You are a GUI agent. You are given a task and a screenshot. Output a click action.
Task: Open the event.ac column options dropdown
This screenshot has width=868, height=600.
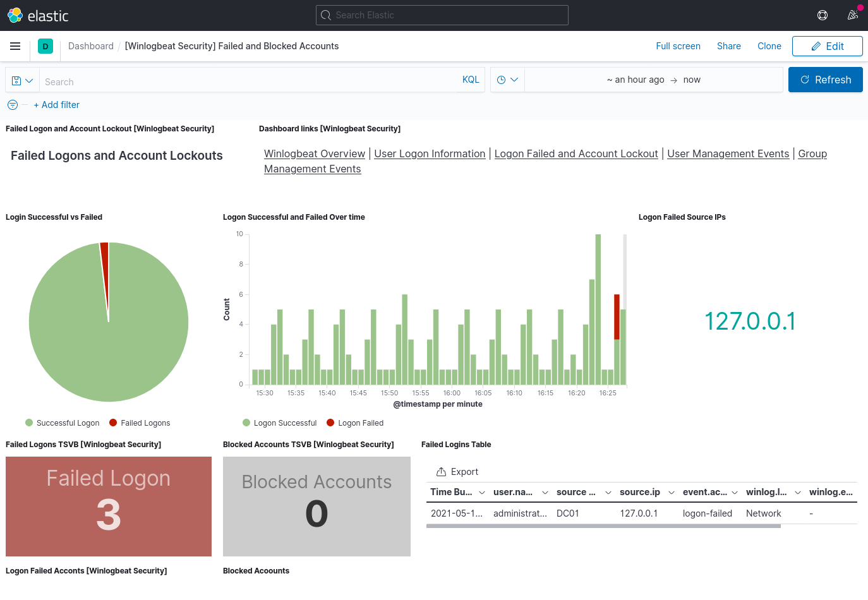pos(734,492)
